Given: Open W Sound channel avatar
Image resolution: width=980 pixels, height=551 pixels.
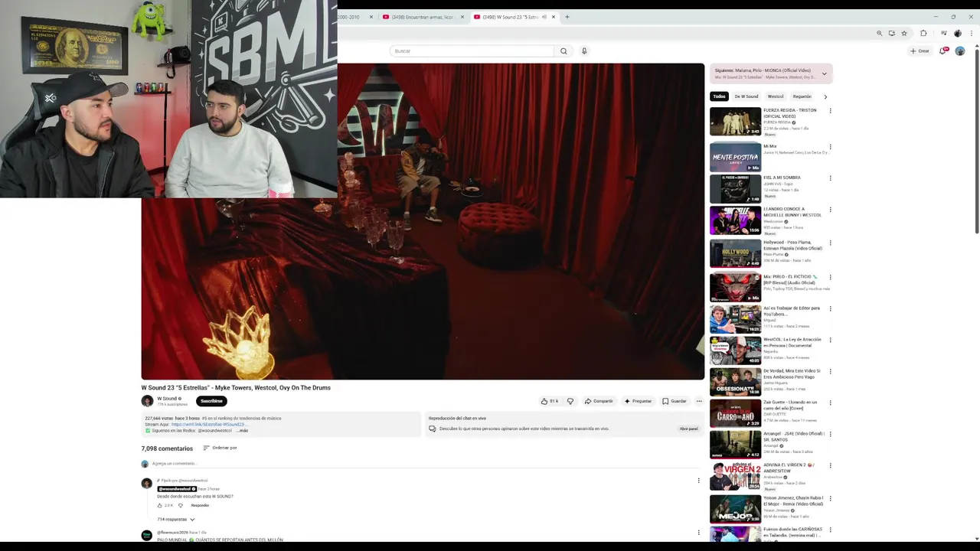Looking at the screenshot, I should pos(147,401).
